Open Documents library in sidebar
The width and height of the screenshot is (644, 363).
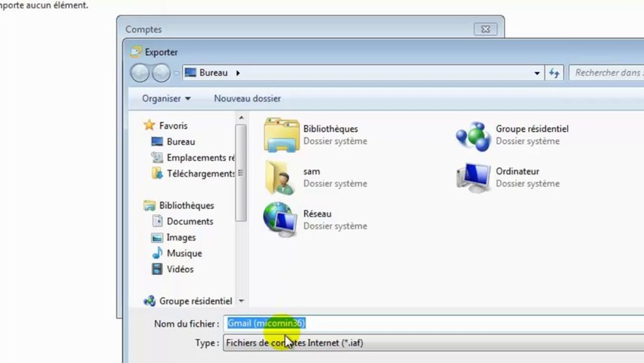(x=190, y=221)
